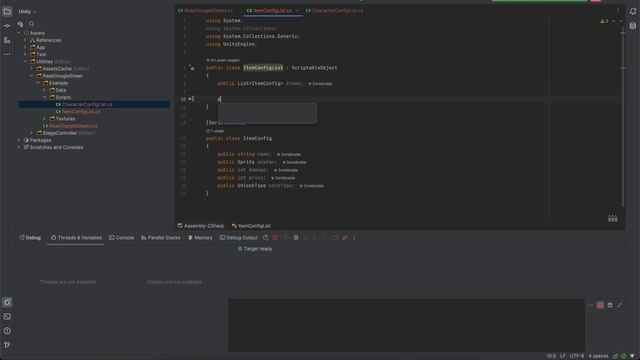Image resolution: width=640 pixels, height=360 pixels.
Task: Click the search icon in project panel
Action: point(31,24)
